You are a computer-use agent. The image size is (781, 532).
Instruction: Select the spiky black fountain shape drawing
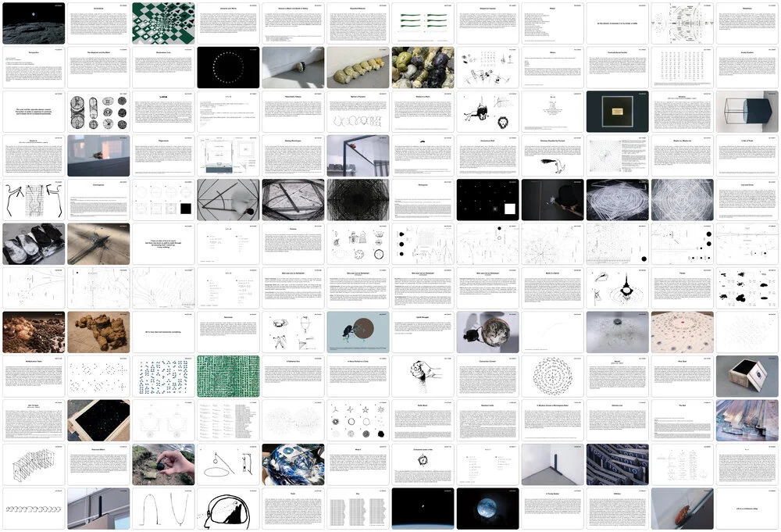click(618, 288)
